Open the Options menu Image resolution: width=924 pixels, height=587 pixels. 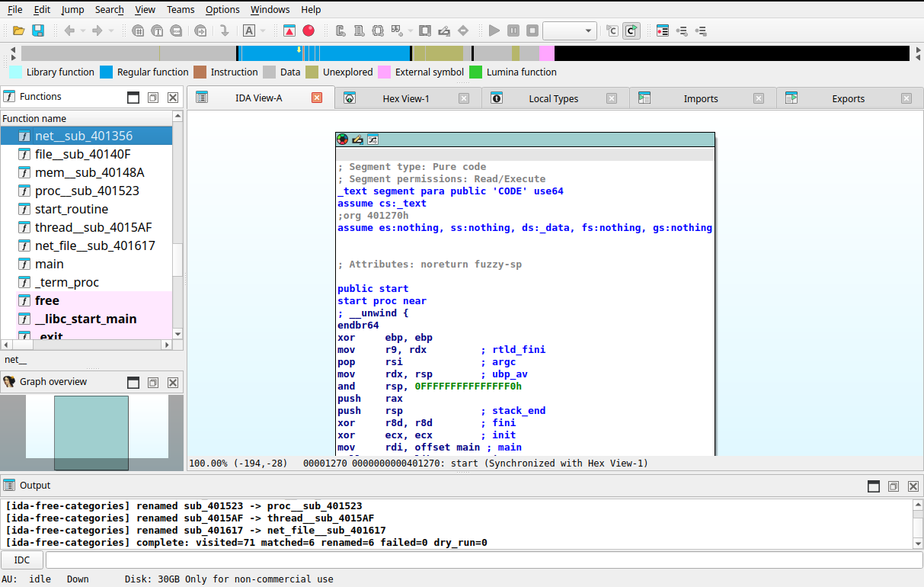222,9
